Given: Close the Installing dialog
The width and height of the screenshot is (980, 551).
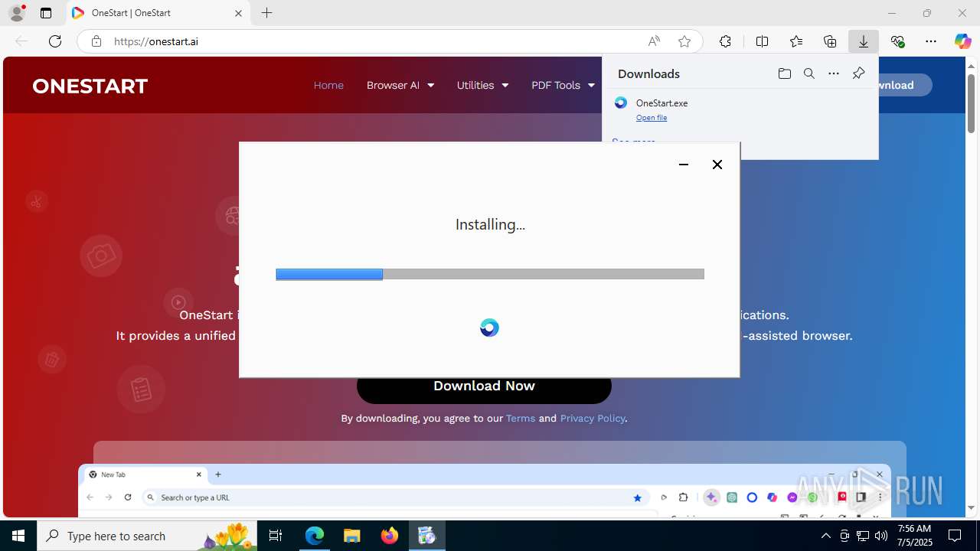Looking at the screenshot, I should point(717,165).
